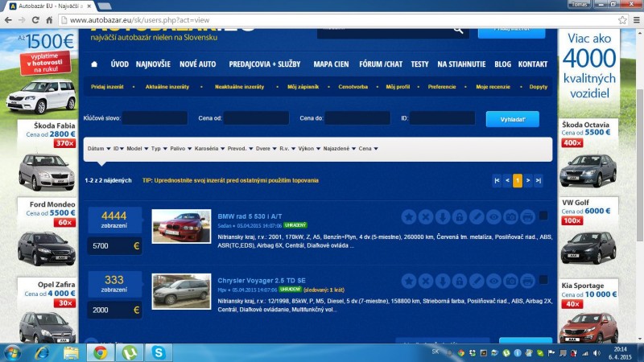Click the Vyhľadať search button
The image size is (644, 362).
pos(513,119)
